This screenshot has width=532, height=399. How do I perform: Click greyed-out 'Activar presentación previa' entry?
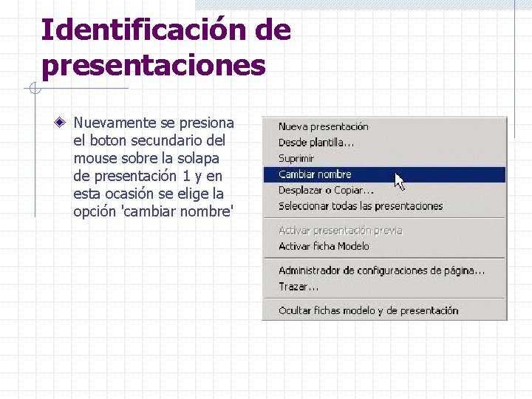tap(384, 231)
